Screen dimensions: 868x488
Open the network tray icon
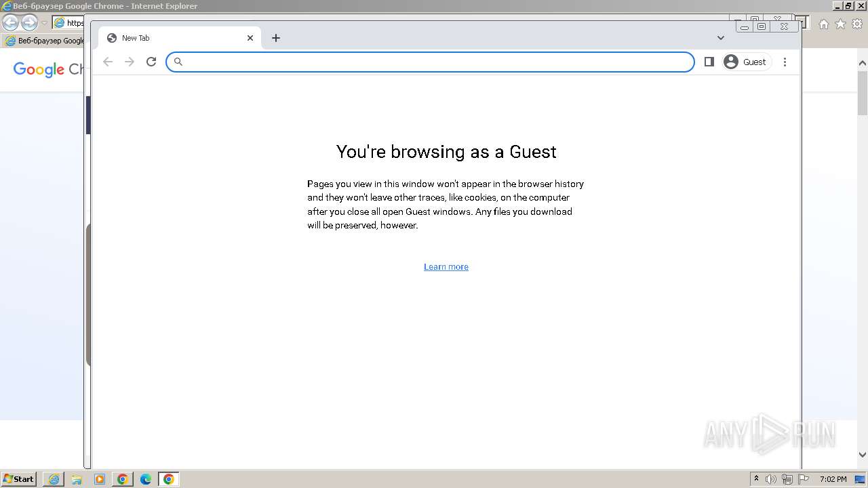pos(787,479)
